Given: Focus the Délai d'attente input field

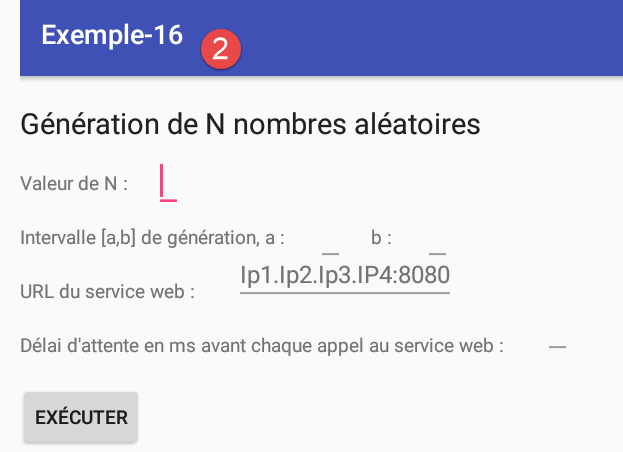Looking at the screenshot, I should click(x=557, y=346).
